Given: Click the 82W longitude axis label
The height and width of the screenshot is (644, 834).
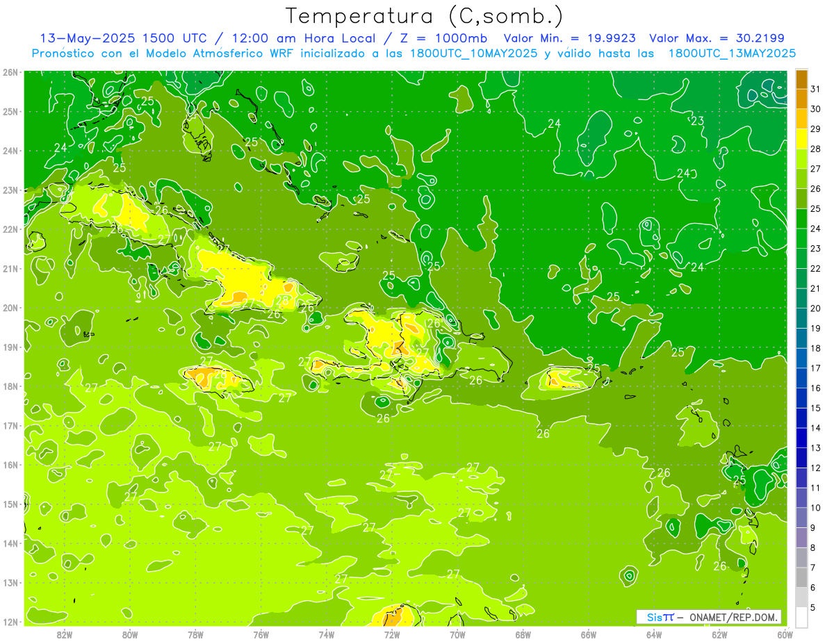Looking at the screenshot, I should pos(65,634).
